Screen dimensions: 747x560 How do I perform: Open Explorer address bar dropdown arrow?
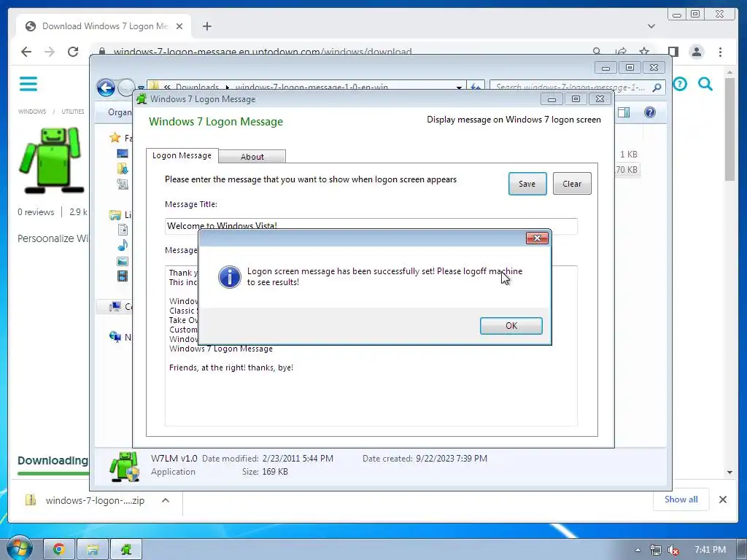click(x=459, y=87)
